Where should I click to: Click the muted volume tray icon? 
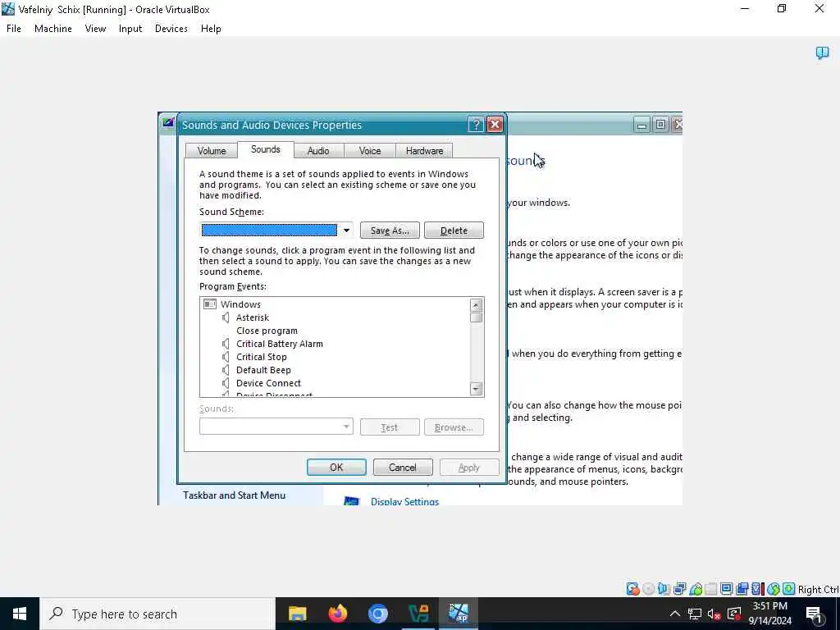[714, 614]
